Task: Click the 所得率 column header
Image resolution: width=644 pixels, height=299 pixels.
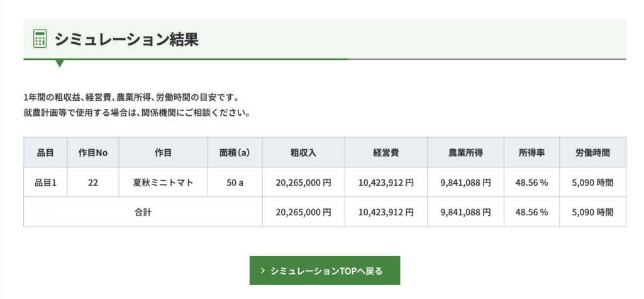Action: (x=532, y=152)
